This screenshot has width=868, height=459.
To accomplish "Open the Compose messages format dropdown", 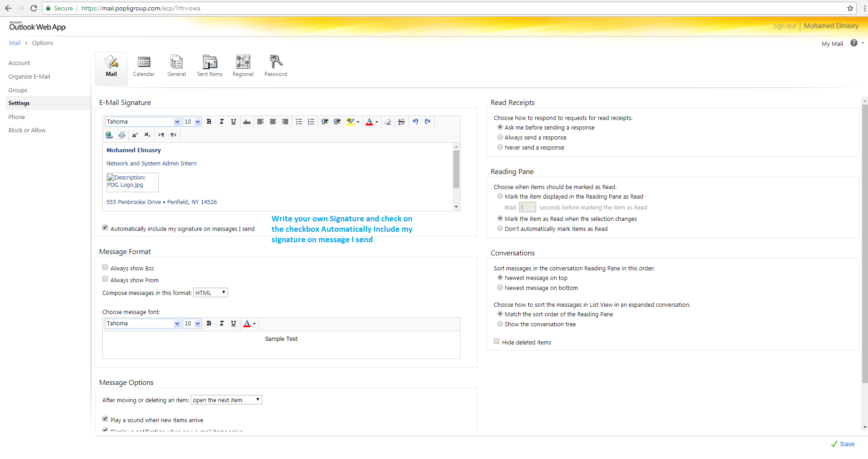I will pos(211,293).
